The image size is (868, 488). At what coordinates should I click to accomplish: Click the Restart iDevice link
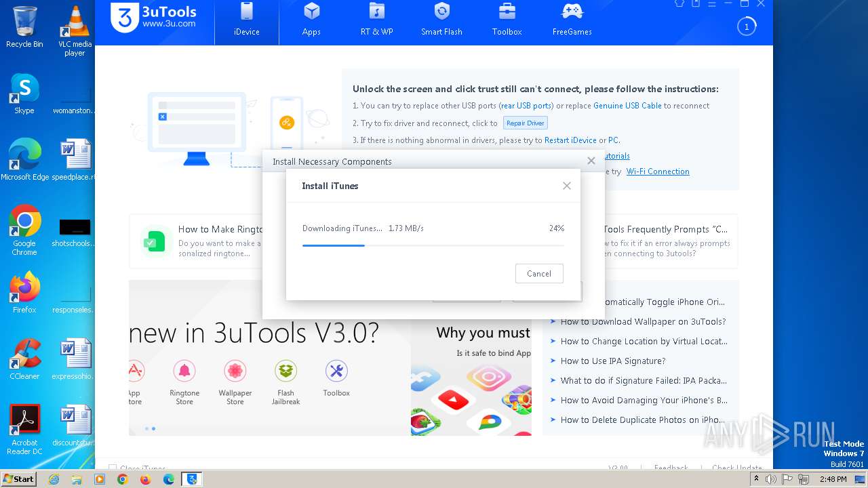click(570, 140)
